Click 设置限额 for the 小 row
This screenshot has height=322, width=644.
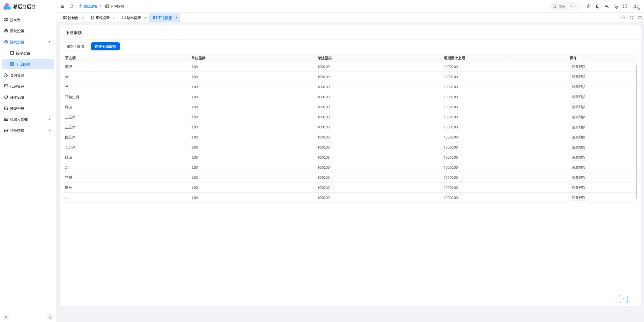[579, 198]
